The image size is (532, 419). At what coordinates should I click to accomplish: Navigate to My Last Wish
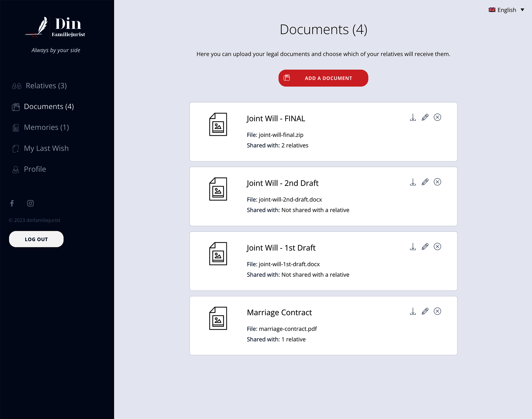pos(46,148)
